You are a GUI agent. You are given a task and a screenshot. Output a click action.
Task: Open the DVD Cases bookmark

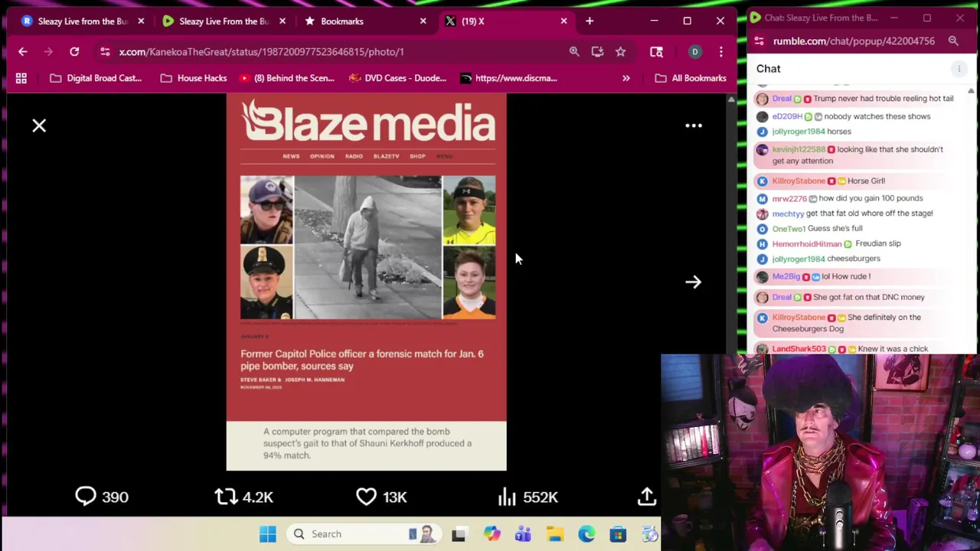click(397, 78)
